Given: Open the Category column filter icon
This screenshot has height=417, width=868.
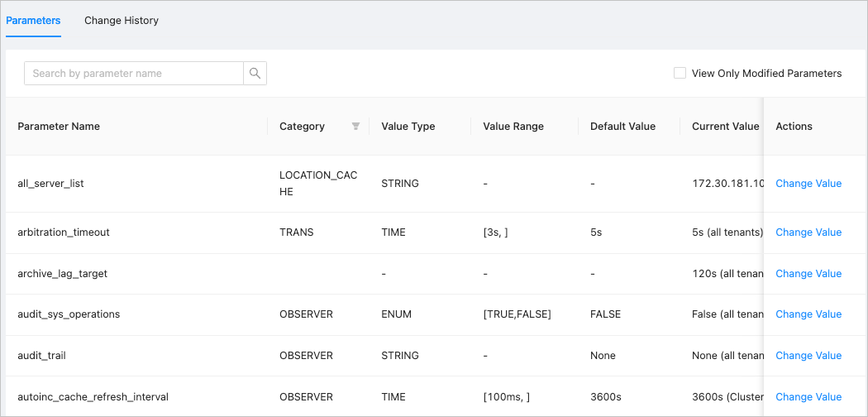Looking at the screenshot, I should (x=355, y=127).
